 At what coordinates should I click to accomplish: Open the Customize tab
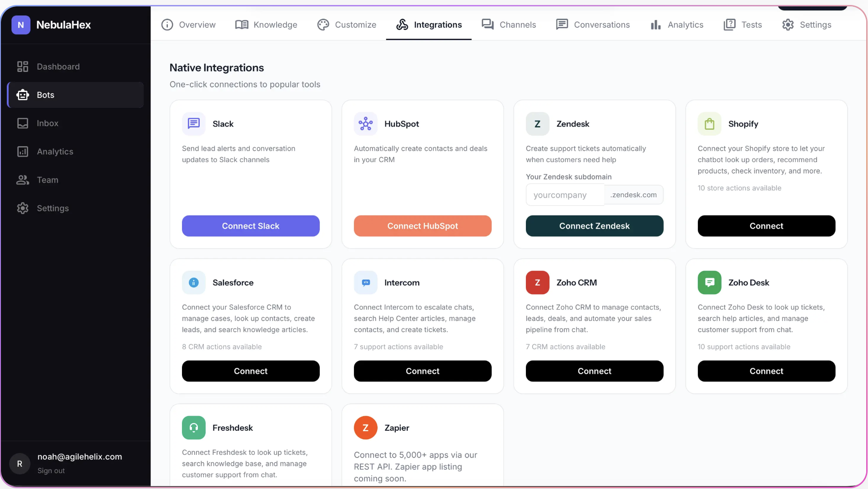(347, 25)
